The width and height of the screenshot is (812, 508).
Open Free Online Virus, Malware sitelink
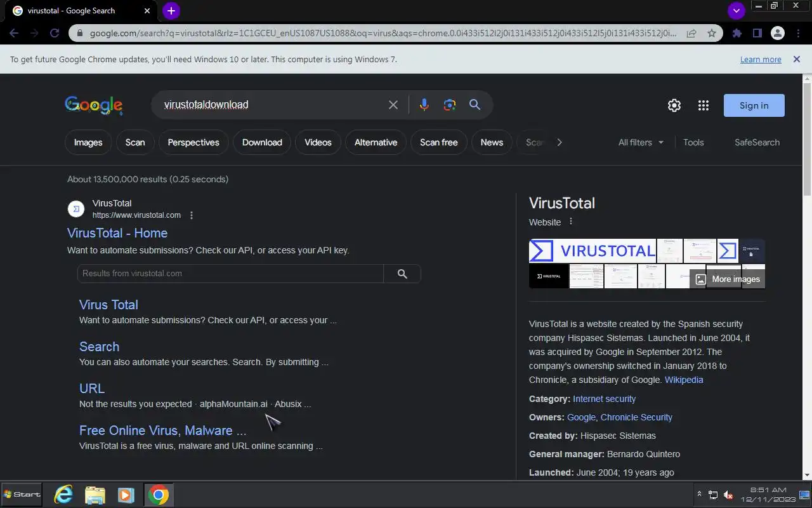162,431
